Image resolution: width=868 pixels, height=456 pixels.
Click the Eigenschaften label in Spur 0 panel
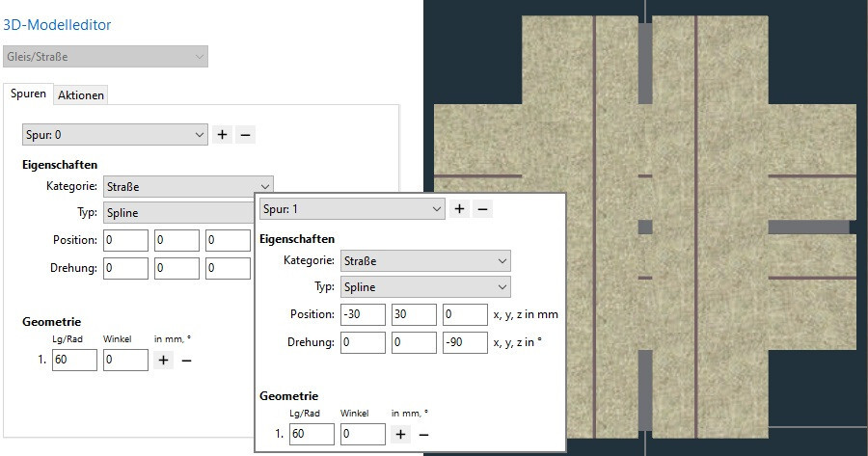[60, 164]
